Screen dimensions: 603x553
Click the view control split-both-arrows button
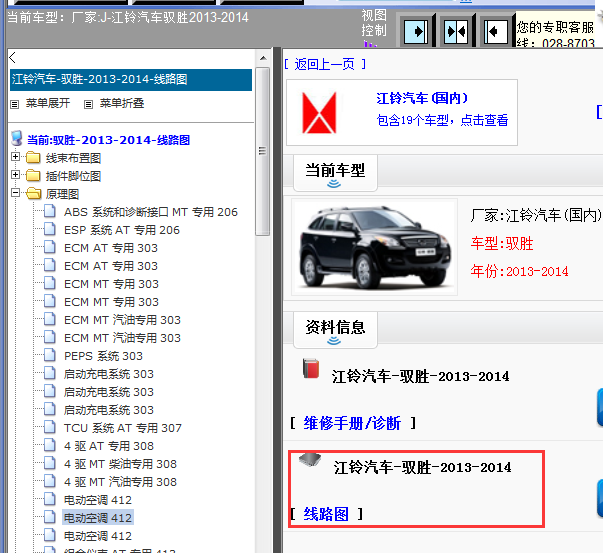tap(456, 31)
